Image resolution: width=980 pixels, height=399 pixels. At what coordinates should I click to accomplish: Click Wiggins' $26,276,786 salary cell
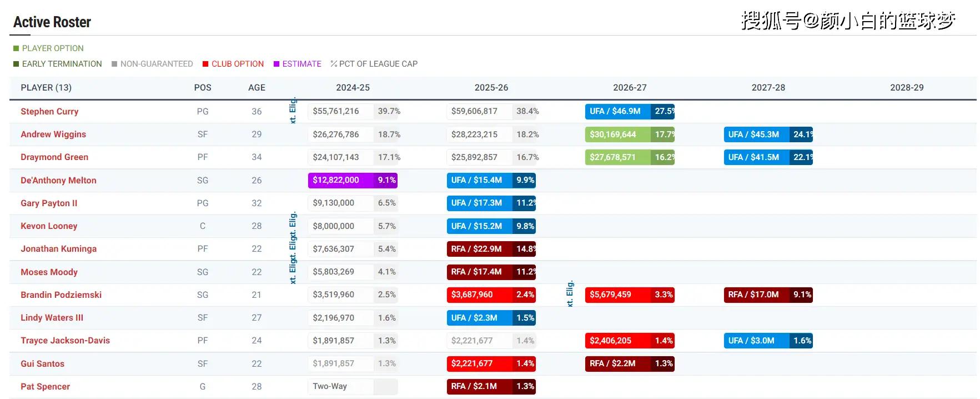click(x=353, y=134)
